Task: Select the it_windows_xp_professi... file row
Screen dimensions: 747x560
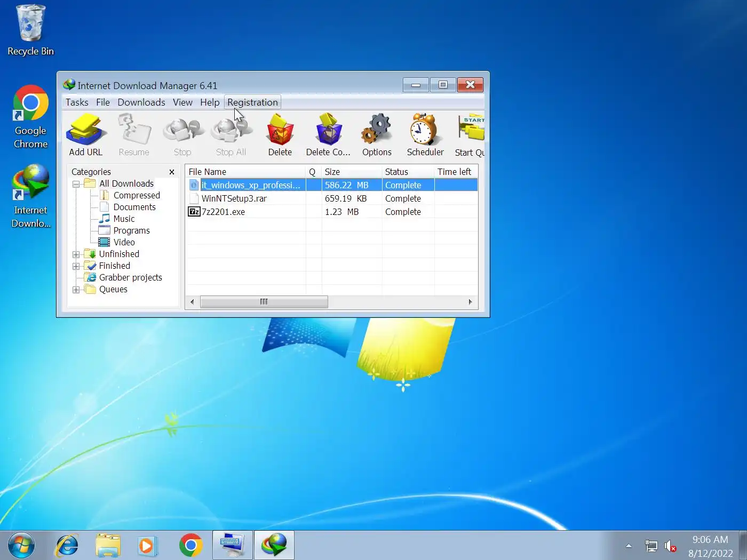Action: [331, 185]
